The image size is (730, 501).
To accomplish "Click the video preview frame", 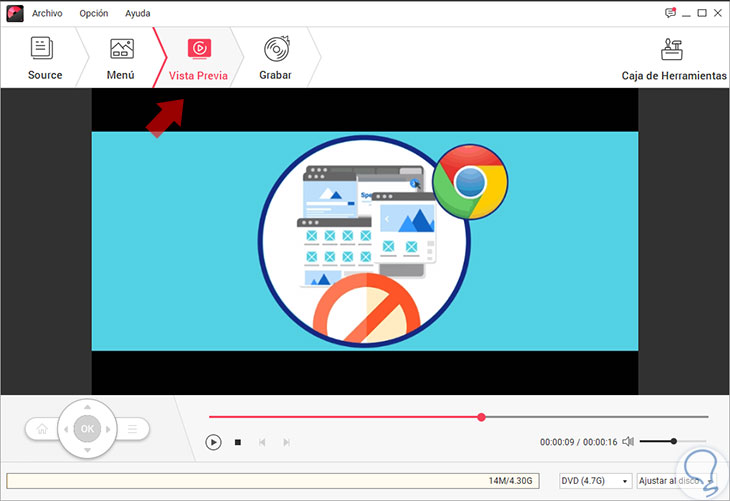I will 365,241.
